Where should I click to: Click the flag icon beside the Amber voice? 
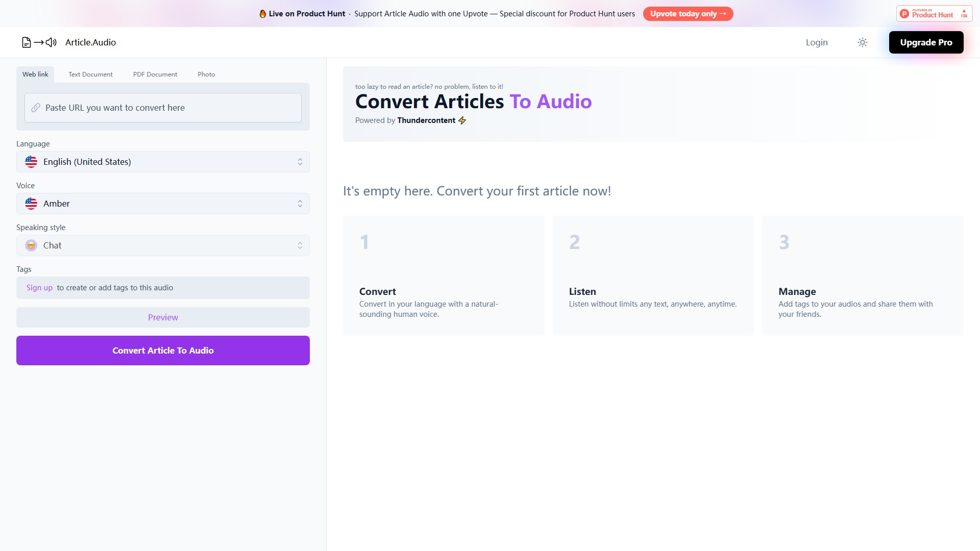click(31, 203)
